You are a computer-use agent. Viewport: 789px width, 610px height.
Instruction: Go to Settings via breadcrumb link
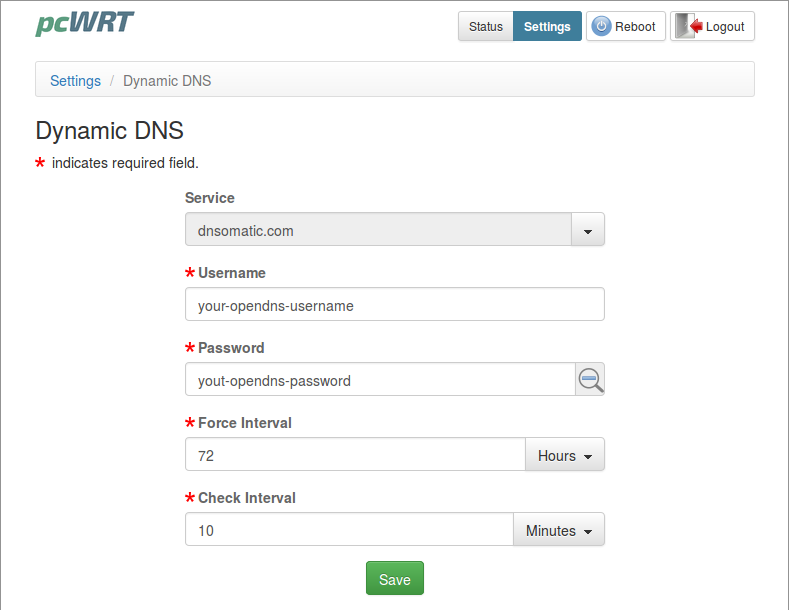[75, 81]
